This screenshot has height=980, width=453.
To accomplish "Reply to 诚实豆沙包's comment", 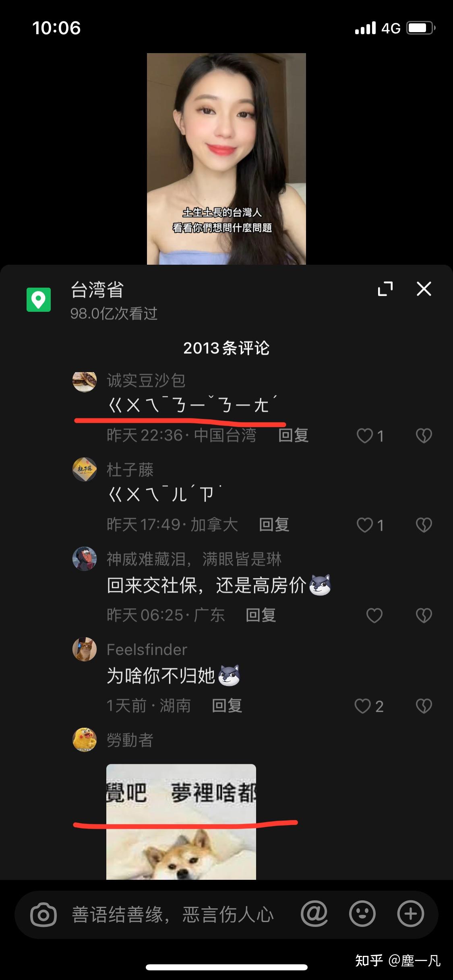I will pyautogui.click(x=294, y=435).
